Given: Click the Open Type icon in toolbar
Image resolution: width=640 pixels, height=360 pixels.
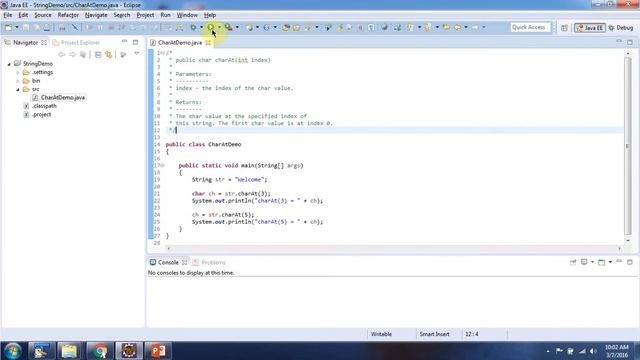Looking at the screenshot, I should 286,27.
